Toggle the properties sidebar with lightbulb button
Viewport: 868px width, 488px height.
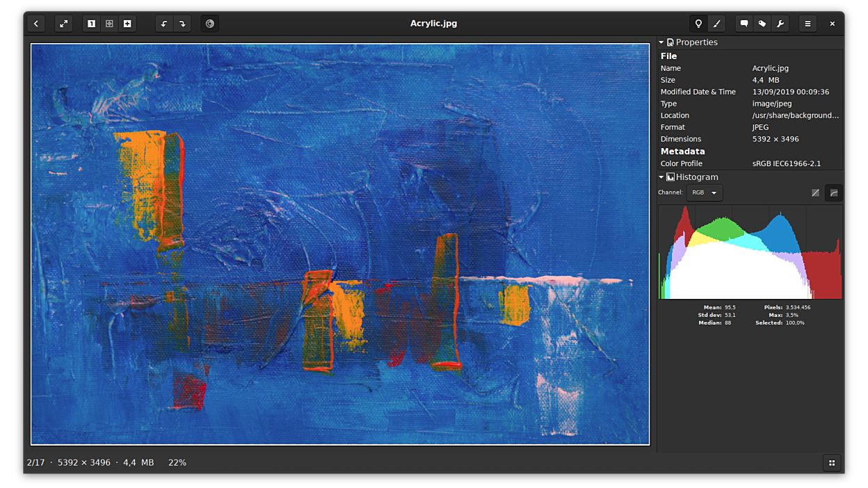(698, 24)
